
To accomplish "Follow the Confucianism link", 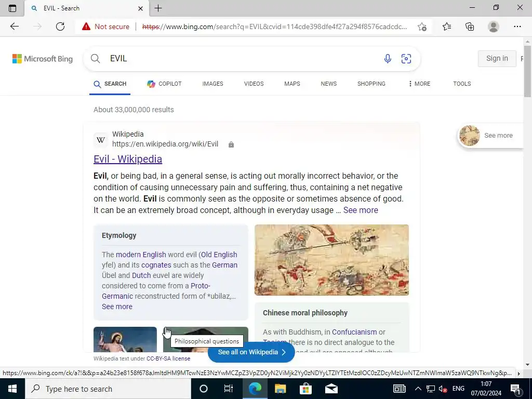I will 354,332.
